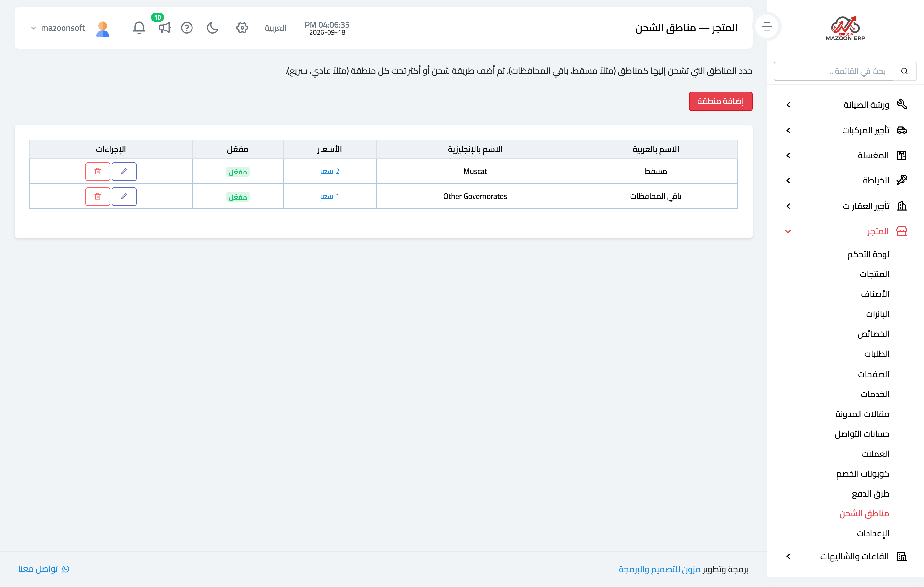Open لوحة التحكم in store menu
Image resolution: width=924 pixels, height=587 pixels.
[868, 254]
